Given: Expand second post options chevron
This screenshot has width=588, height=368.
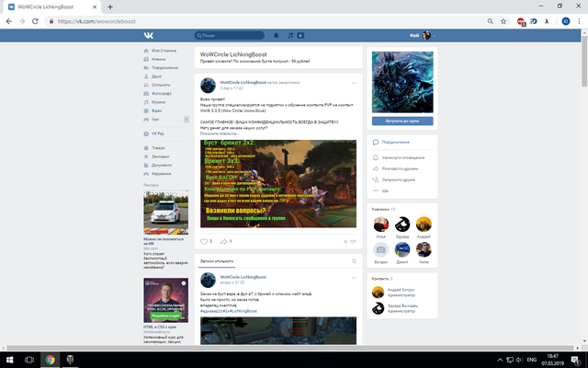Looking at the screenshot, I should tap(353, 278).
